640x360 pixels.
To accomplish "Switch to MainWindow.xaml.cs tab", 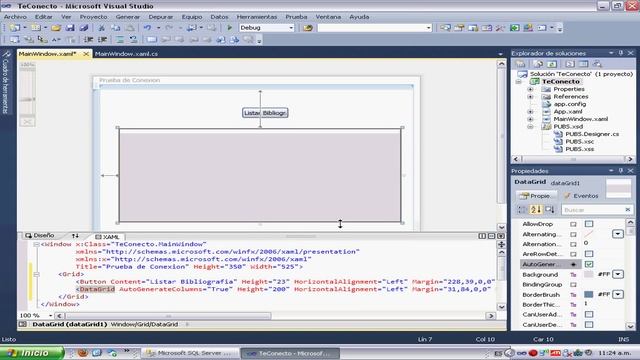I will pyautogui.click(x=126, y=53).
